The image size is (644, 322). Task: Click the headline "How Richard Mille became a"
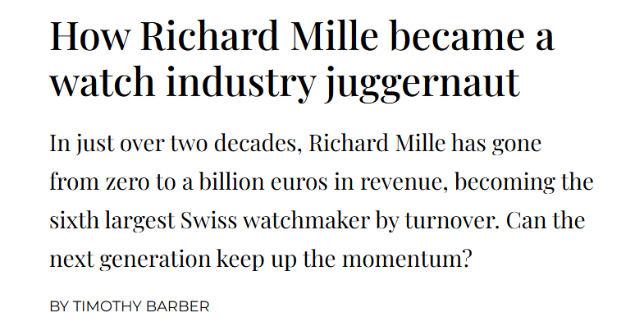tap(302, 36)
